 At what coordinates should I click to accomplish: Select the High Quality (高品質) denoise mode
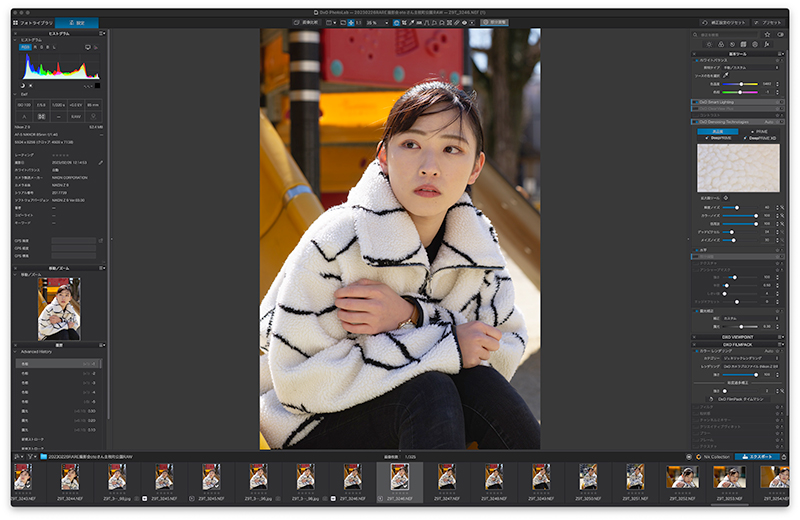click(x=717, y=132)
